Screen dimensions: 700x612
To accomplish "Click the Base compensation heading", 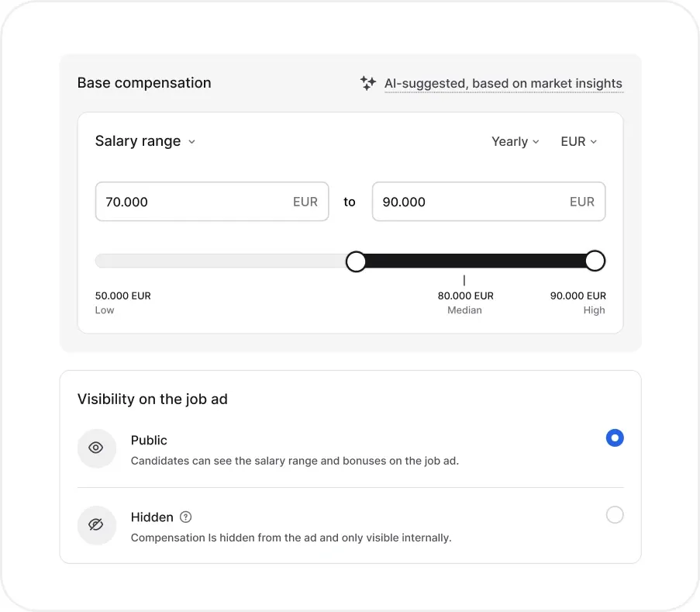I will pyautogui.click(x=144, y=83).
